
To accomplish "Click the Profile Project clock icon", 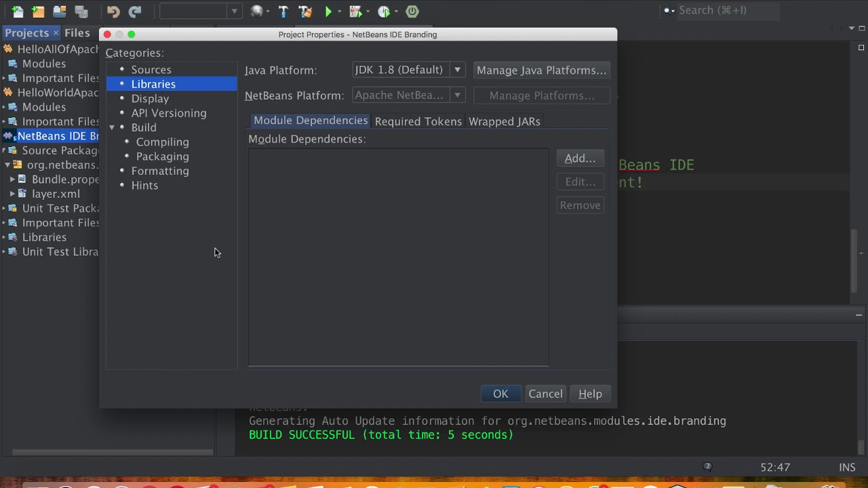I will [x=384, y=12].
